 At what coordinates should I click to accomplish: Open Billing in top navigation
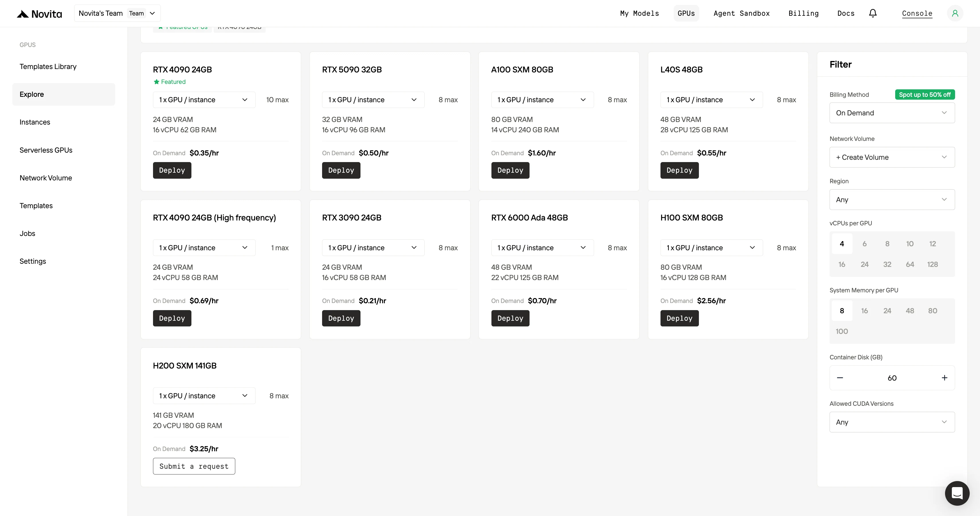pos(803,13)
